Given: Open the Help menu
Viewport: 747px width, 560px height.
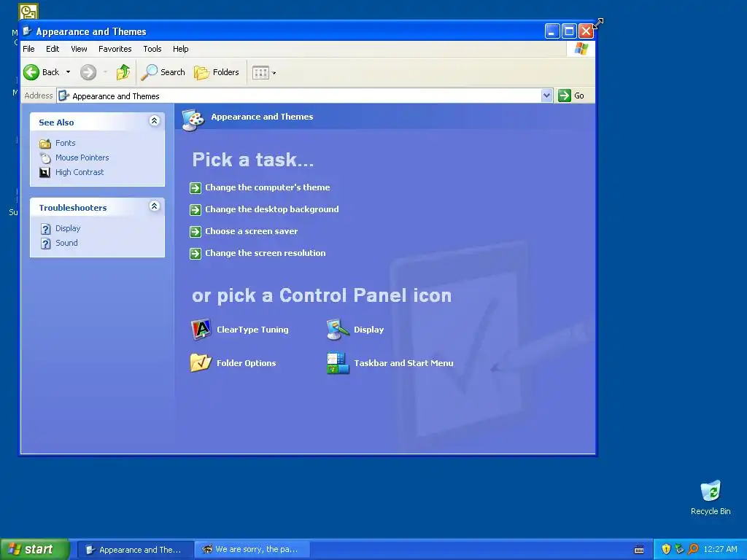Looking at the screenshot, I should coord(181,49).
